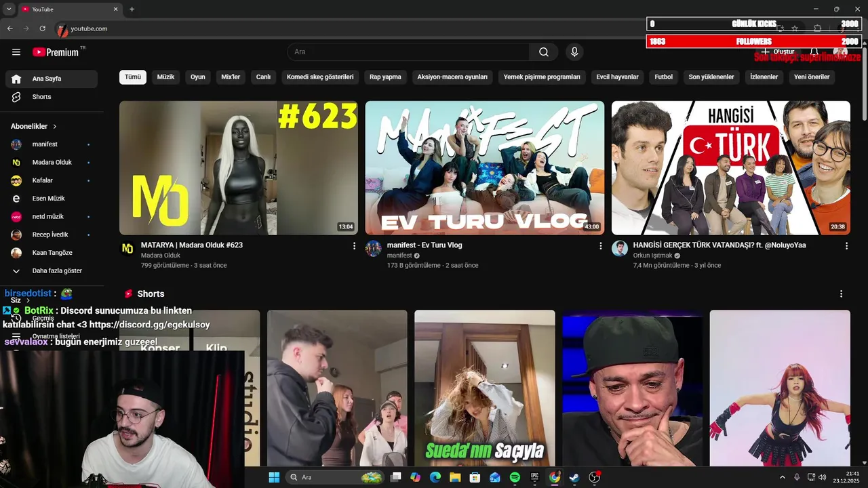Open the browser tab search dropdown
868x488 pixels.
9,9
